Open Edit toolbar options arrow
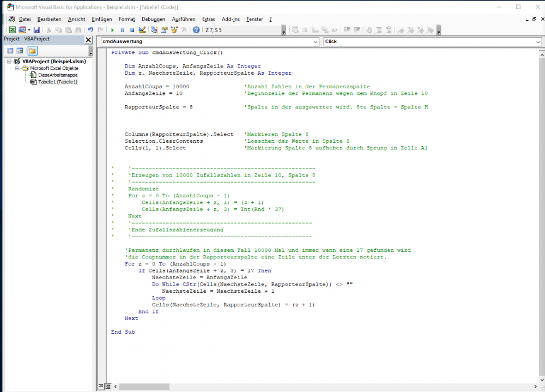The image size is (545, 392). point(439,31)
